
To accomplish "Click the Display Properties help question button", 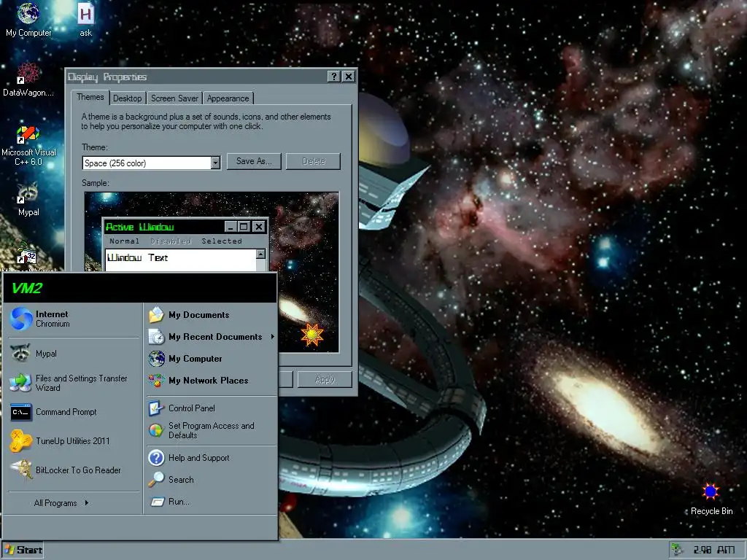I will [334, 77].
